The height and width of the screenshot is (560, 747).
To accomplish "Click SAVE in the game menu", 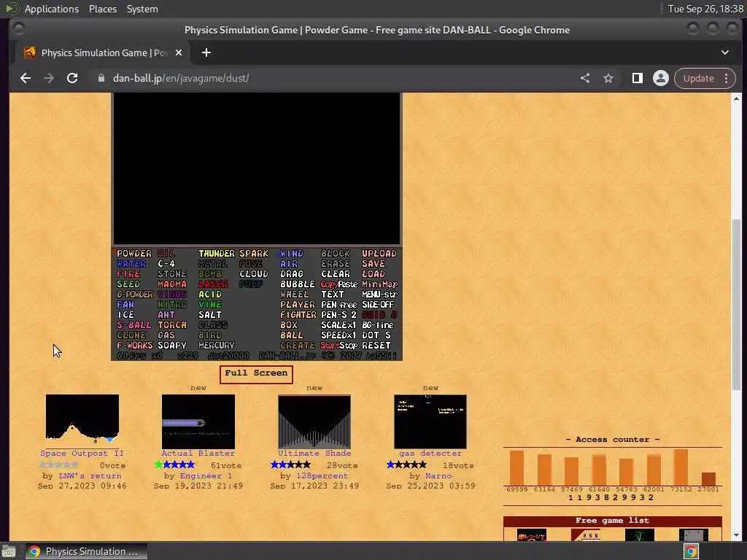I will click(x=373, y=264).
